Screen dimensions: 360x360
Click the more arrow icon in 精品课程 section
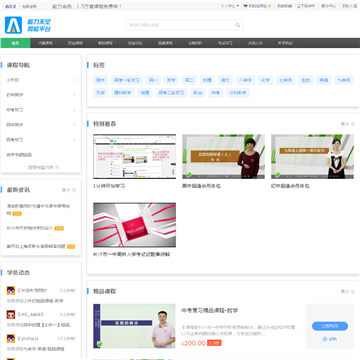[353, 291]
